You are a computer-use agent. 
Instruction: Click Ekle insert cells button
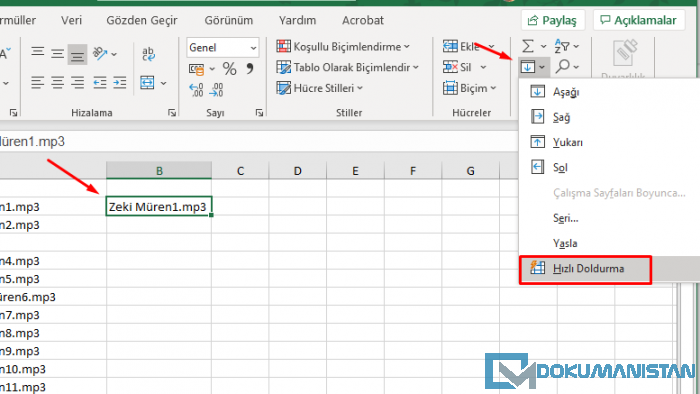point(461,46)
